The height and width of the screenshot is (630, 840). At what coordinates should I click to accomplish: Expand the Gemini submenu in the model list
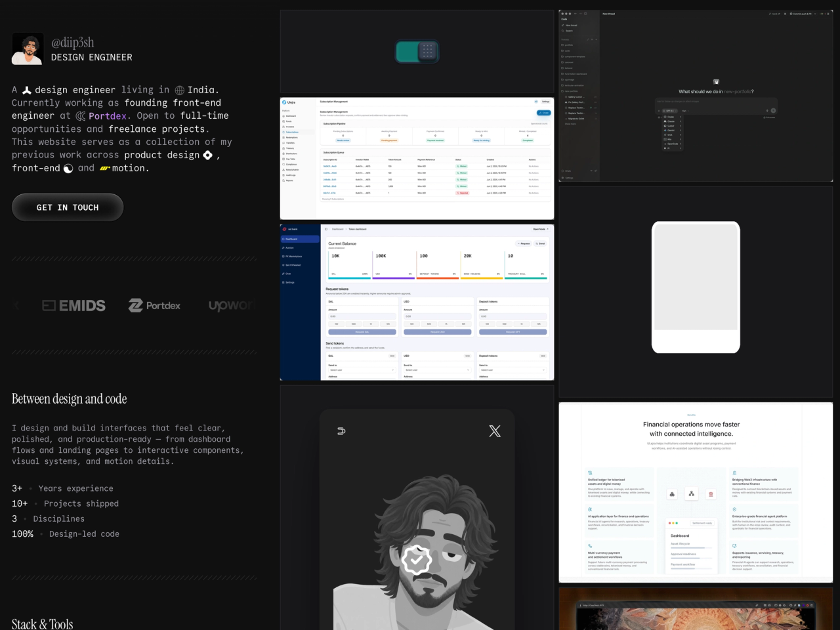pos(673,130)
